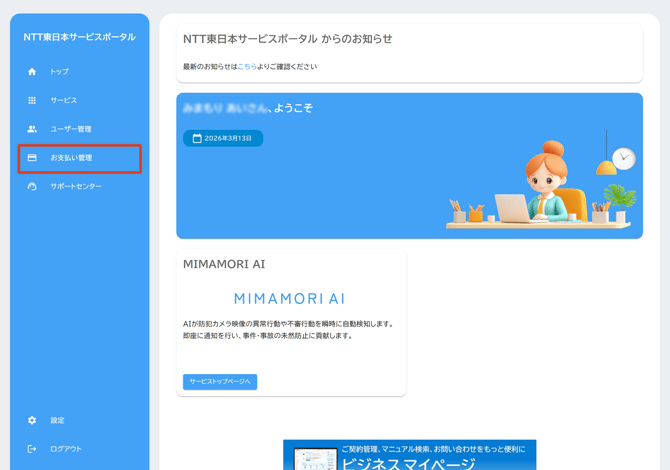670x470 pixels.
Task: Open 設定 text in the sidebar
Action: tap(58, 420)
